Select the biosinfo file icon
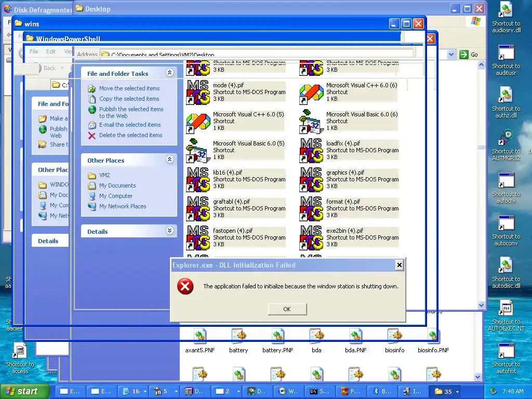532x399 pixels. pyautogui.click(x=395, y=336)
